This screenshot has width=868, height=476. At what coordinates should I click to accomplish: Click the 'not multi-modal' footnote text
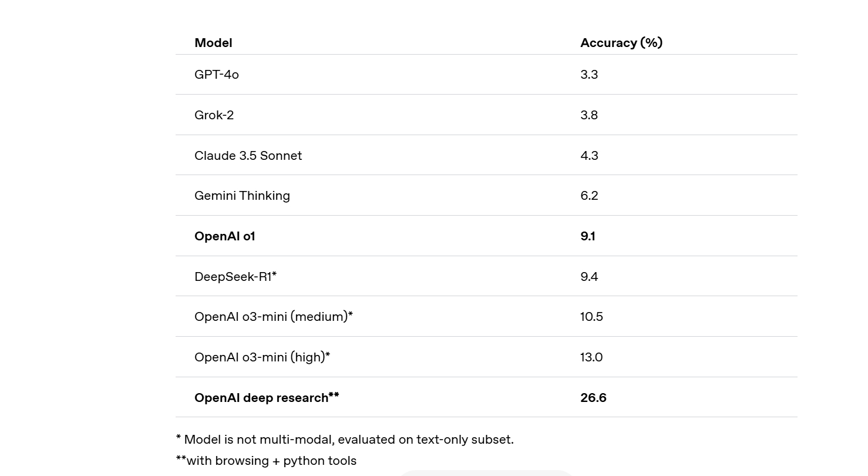click(345, 440)
